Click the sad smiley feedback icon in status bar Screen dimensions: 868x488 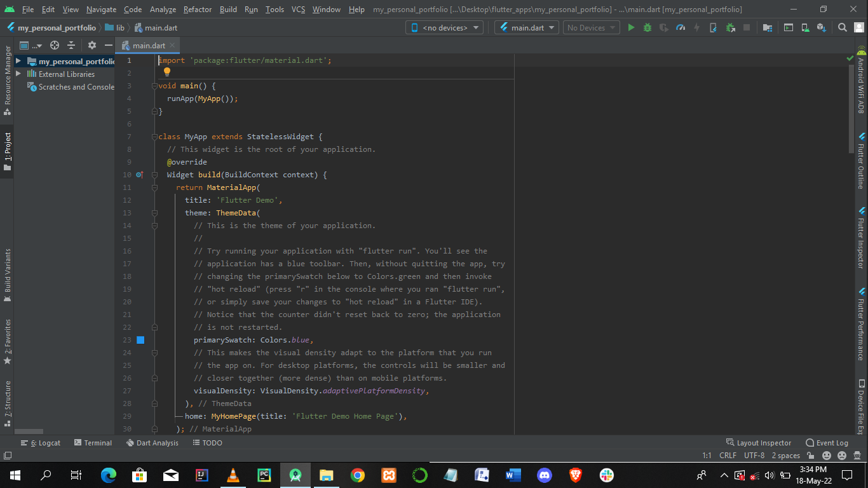coord(842,456)
